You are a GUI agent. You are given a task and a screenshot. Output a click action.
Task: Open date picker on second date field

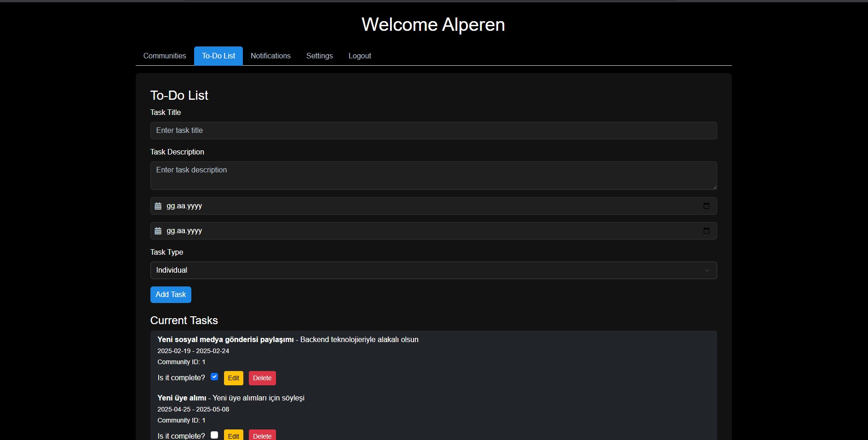coord(706,231)
